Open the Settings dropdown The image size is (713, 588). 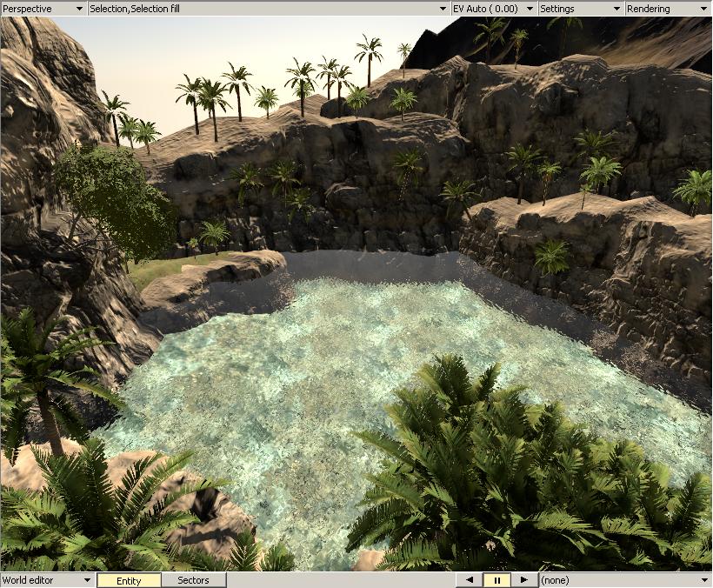pyautogui.click(x=580, y=9)
